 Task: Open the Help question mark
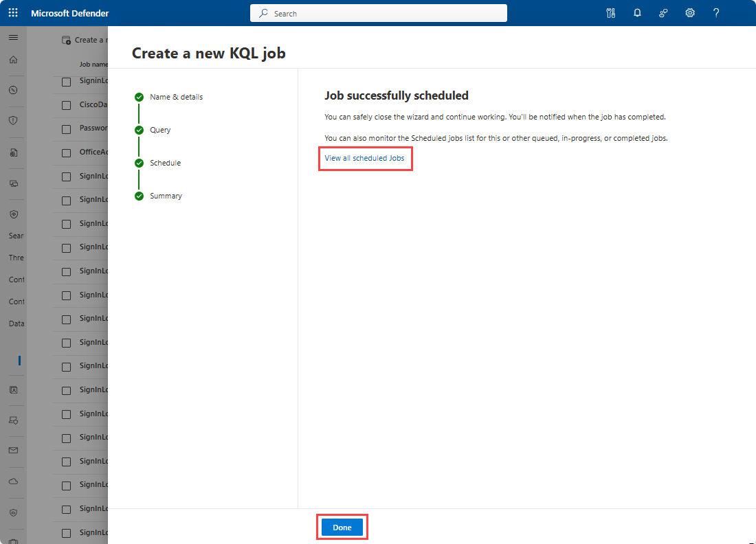[x=716, y=13]
